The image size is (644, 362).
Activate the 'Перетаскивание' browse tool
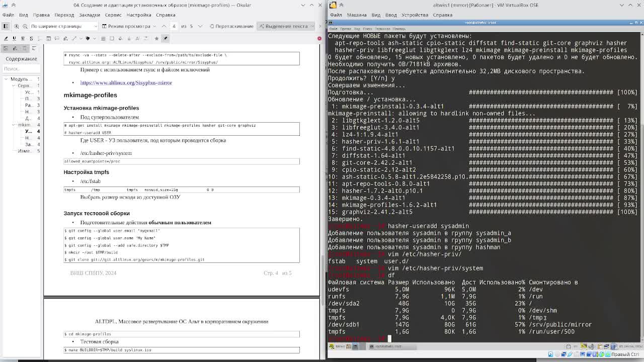[x=231, y=26]
